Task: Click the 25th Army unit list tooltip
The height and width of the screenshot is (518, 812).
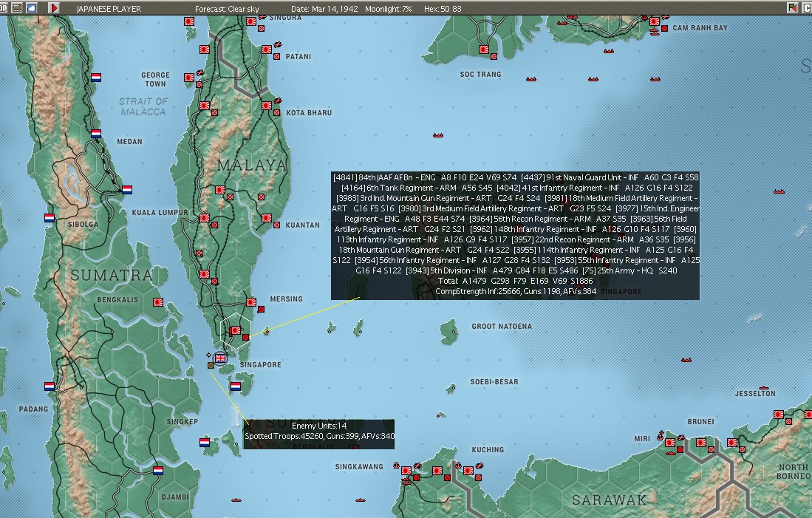Action: pos(515,236)
